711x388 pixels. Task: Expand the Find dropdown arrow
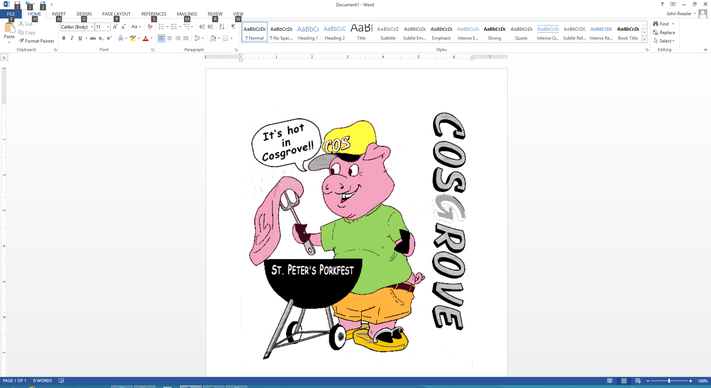[x=673, y=24]
